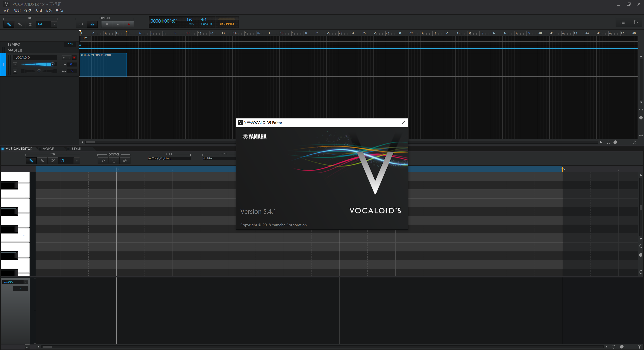The width and height of the screenshot is (644, 350).
Task: Toggle record arm on VOCALOID track
Action: pos(74,58)
